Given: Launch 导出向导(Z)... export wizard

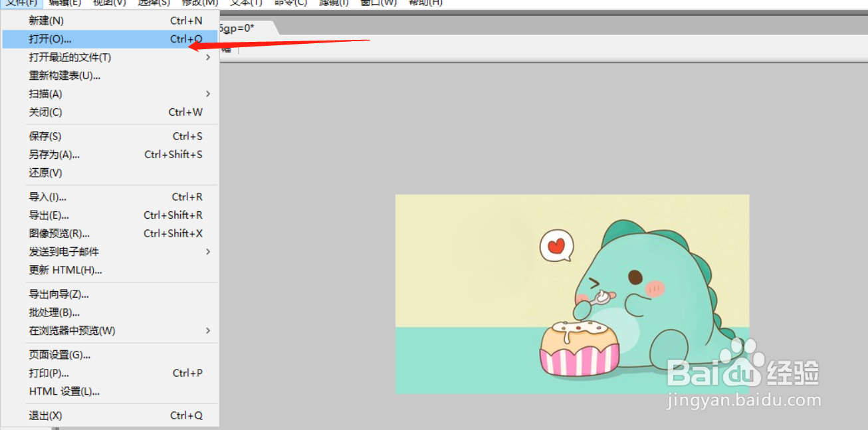Looking at the screenshot, I should coord(110,294).
